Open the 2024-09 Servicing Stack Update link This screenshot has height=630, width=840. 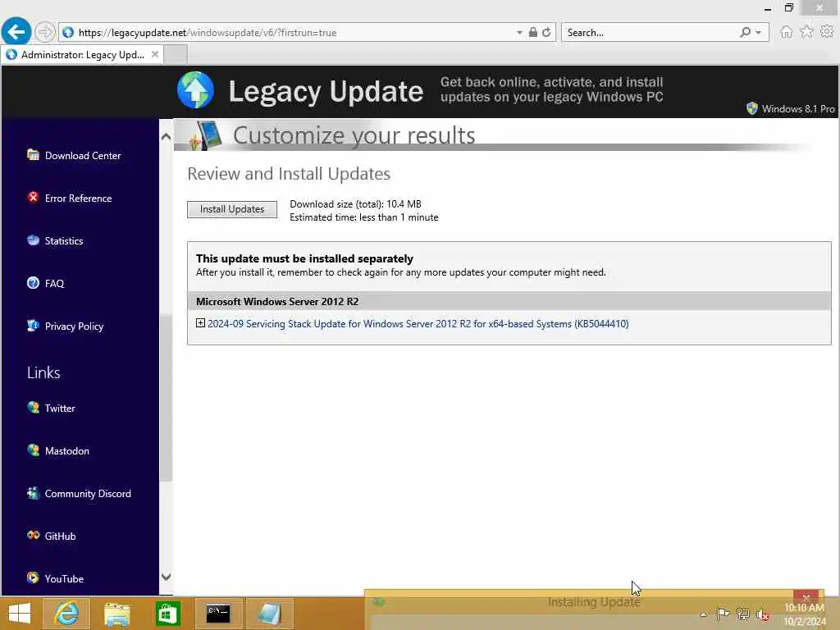[418, 323]
